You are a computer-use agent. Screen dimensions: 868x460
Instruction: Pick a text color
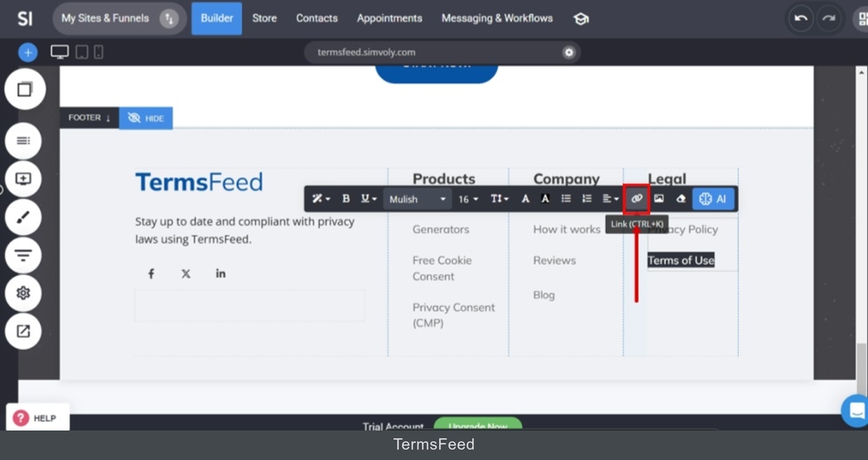(525, 199)
